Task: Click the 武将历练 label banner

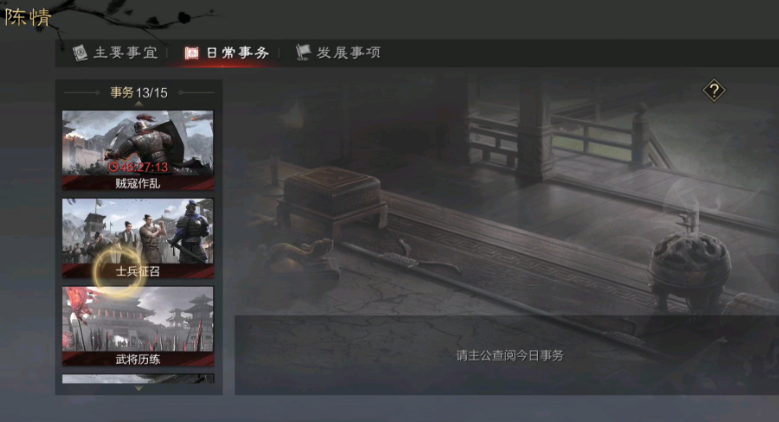Action: pyautogui.click(x=138, y=359)
